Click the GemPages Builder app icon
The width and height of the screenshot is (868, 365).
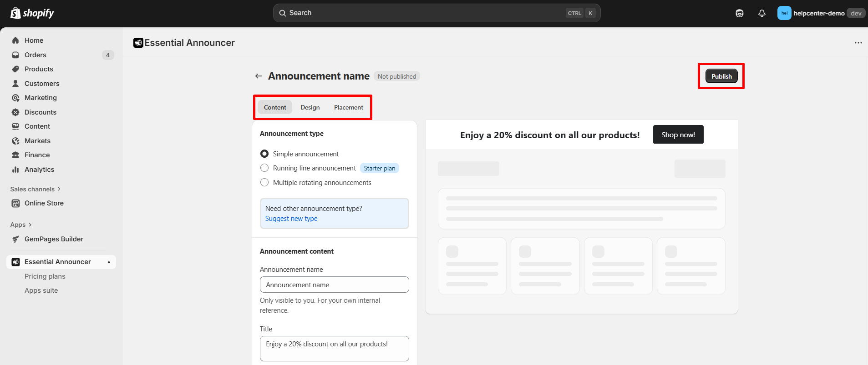point(15,239)
